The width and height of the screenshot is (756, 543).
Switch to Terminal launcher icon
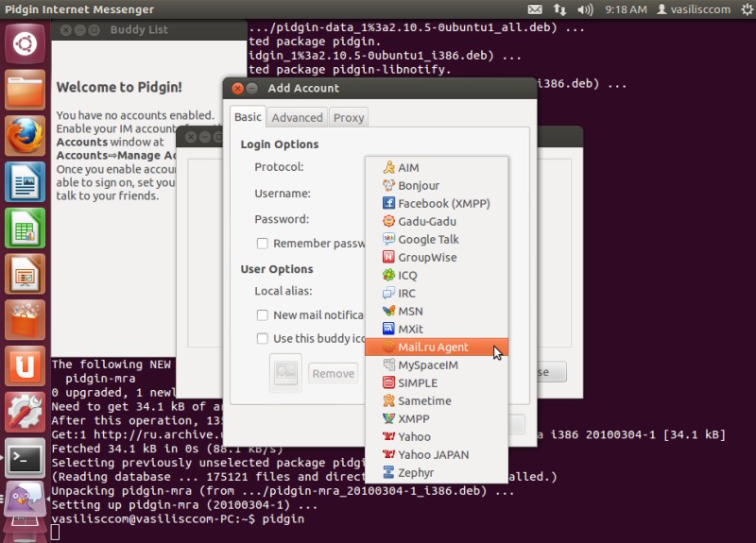[25, 458]
